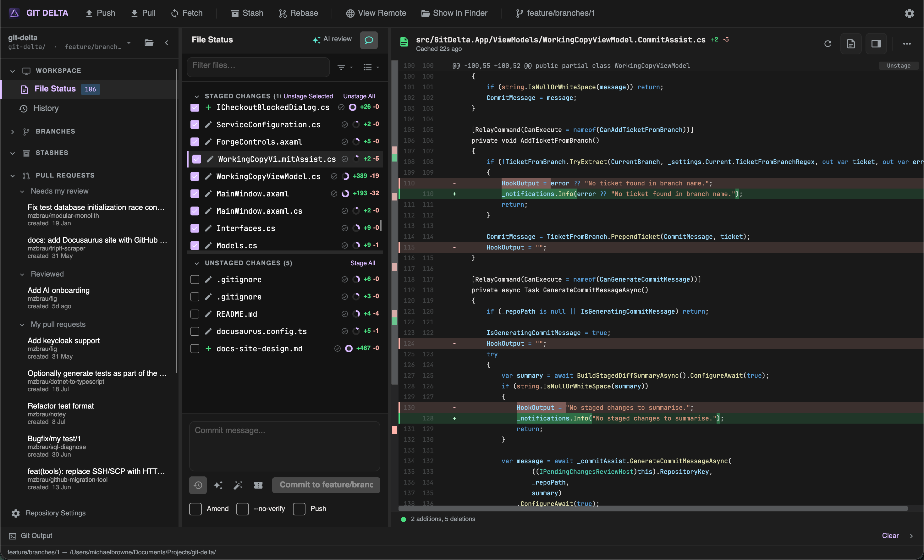Open the AI review chat bubble icon
This screenshot has height=560, width=924.
tap(369, 40)
